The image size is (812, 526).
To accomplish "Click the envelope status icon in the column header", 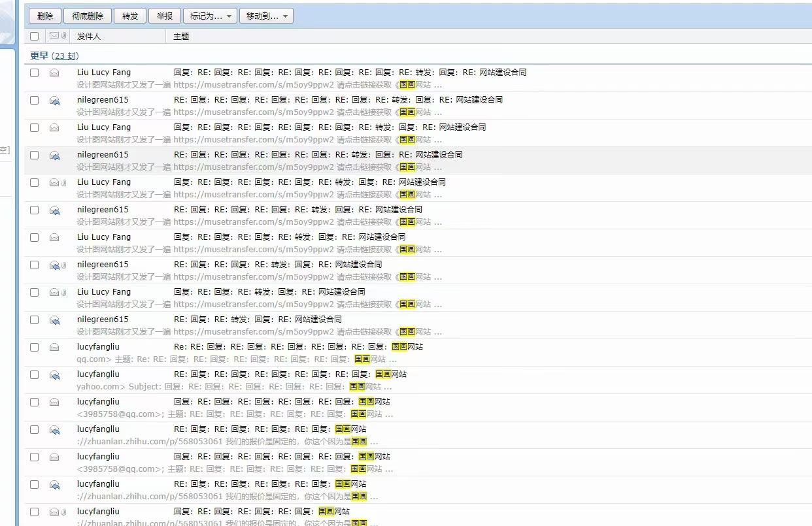I will 54,36.
